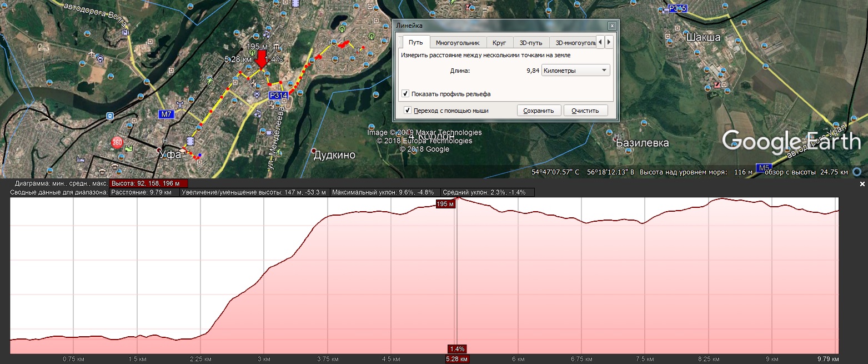Click the 5.28 км profile position marker
Screen dimensions: 868x364
click(x=457, y=359)
